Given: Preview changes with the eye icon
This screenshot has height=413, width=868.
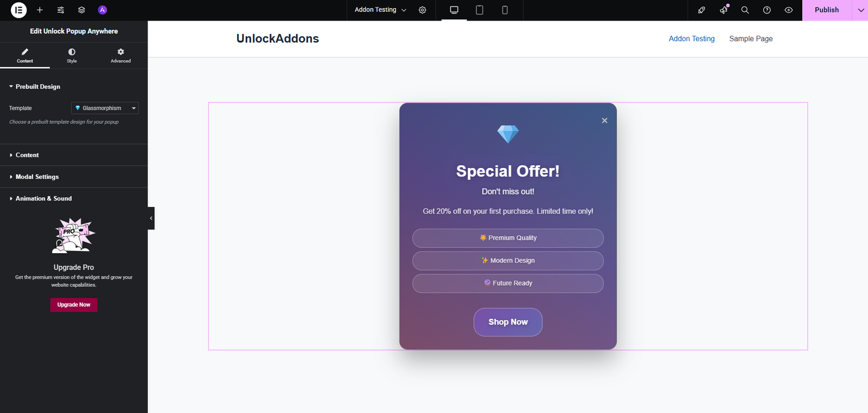Looking at the screenshot, I should [789, 10].
